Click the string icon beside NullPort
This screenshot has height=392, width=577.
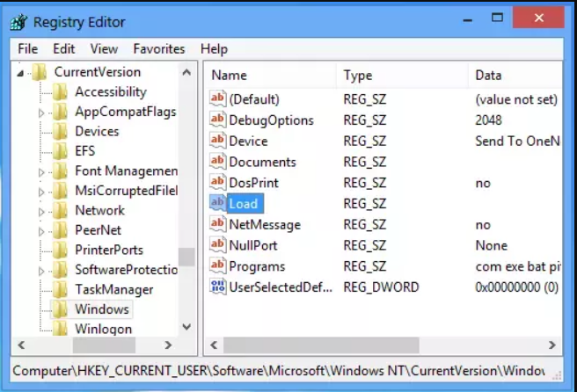tap(217, 245)
